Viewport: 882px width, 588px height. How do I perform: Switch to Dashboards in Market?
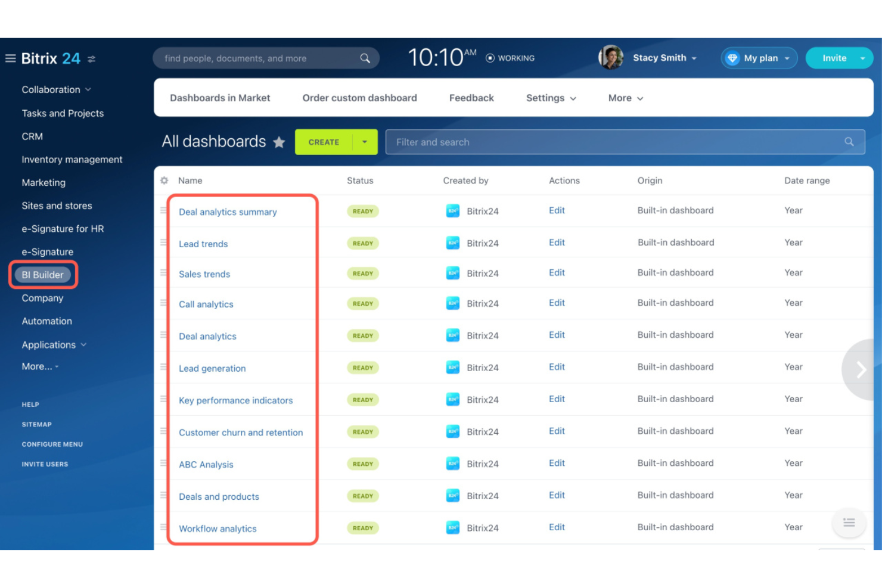[x=220, y=98]
